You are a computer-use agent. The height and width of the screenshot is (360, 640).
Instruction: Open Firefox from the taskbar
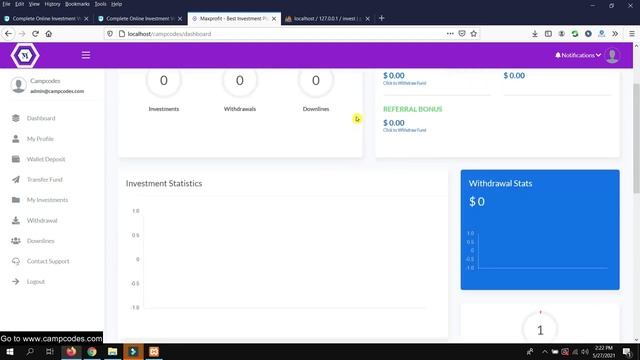pyautogui.click(x=71, y=351)
